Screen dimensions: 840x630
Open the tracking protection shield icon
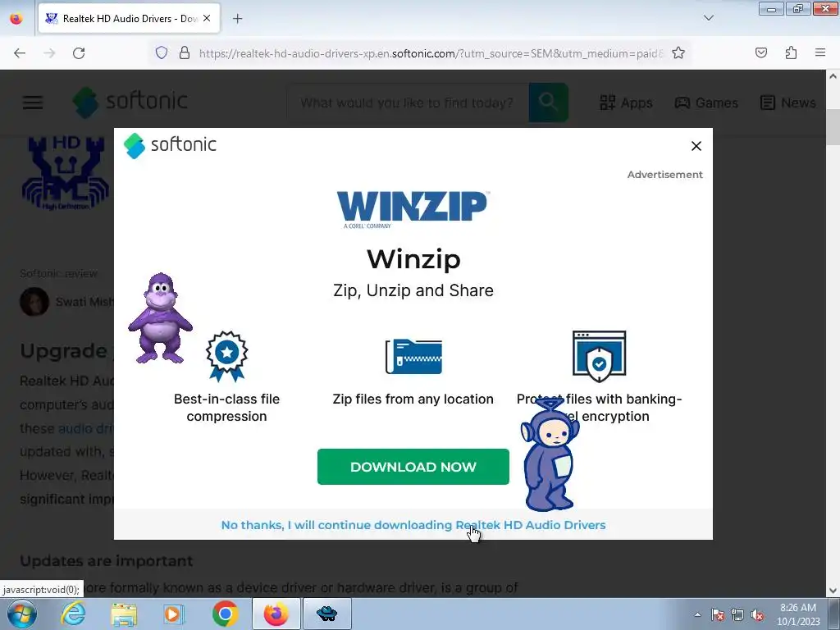(162, 52)
